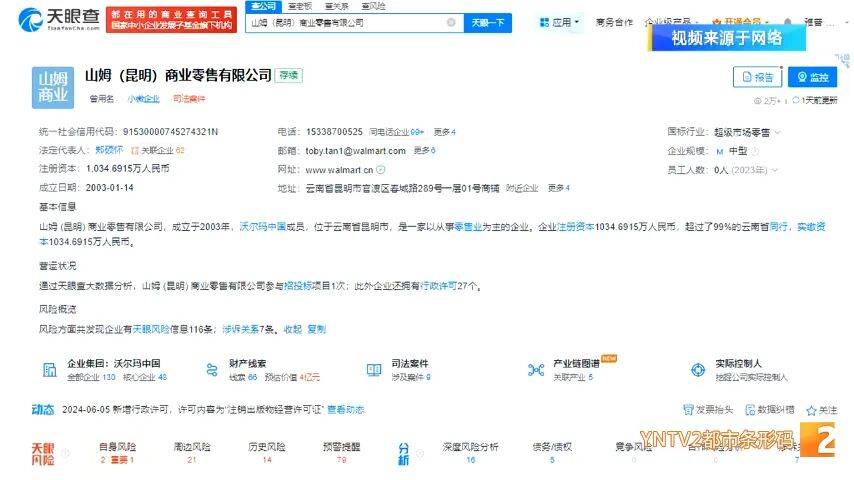This screenshot has height=480, width=854.
Task: Open the www.walmart.cn website link
Action: pos(339,170)
